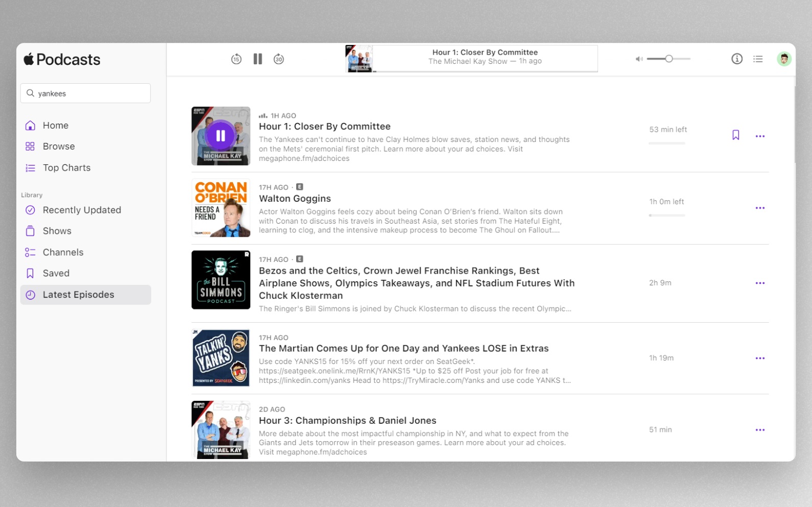Pause episode via Michael Kay artwork overlay

pos(221,136)
